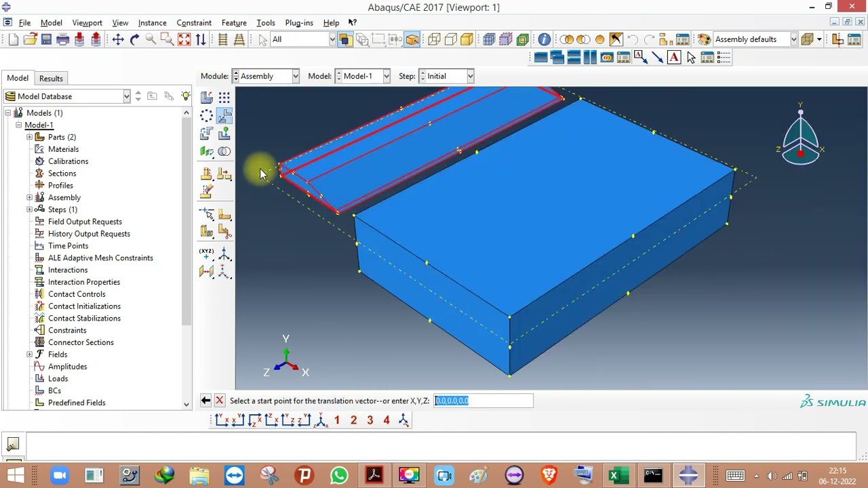Image resolution: width=868 pixels, height=488 pixels.
Task: Expand the Fields tree node
Action: (30, 354)
